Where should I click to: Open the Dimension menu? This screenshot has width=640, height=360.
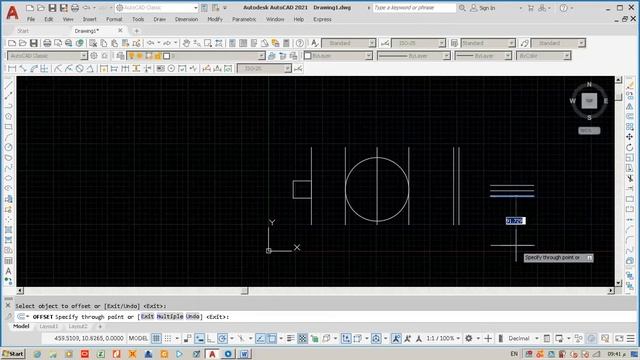[x=186, y=19]
